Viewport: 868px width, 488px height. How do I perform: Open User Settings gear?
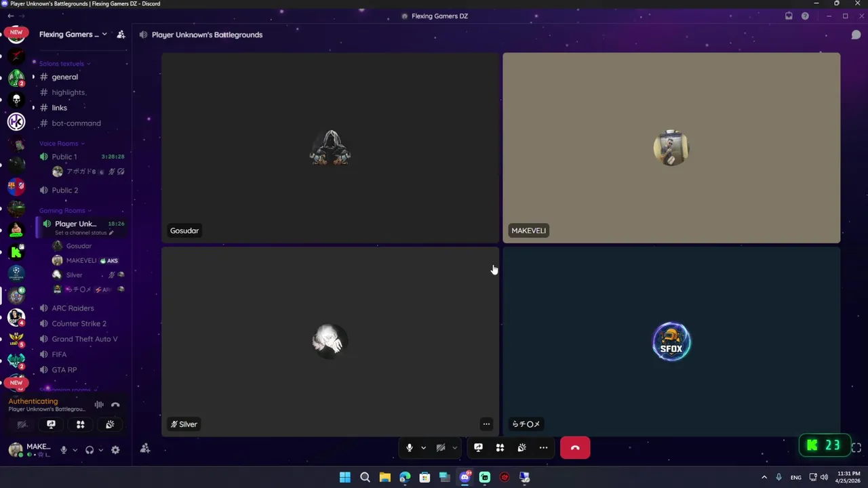click(115, 450)
